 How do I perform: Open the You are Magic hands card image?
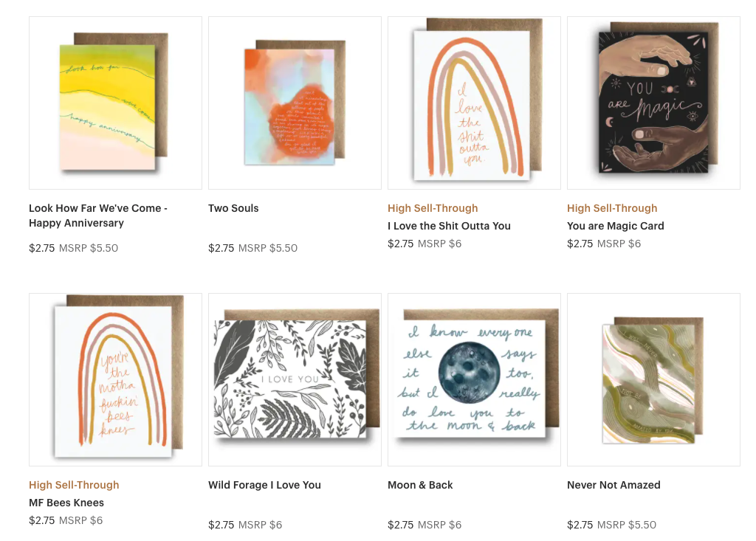[653, 103]
